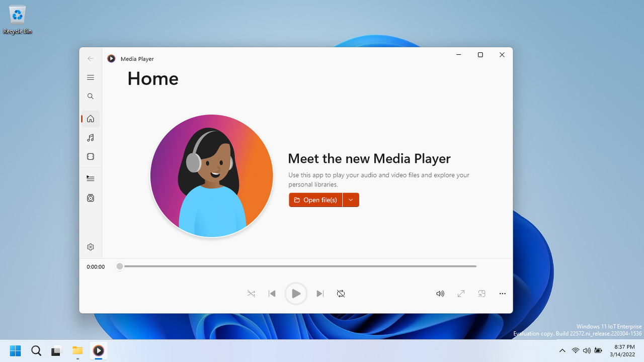The image size is (644, 362).
Task: Toggle shuffle mode
Action: (251, 294)
